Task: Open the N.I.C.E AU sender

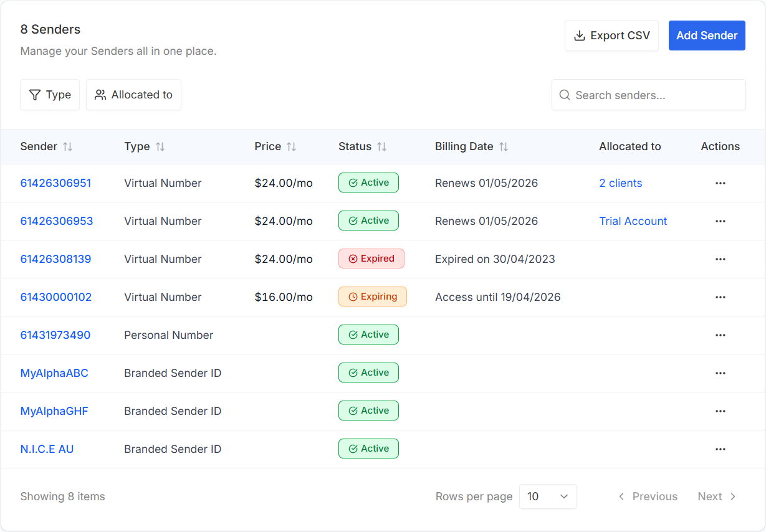Action: 47,449
